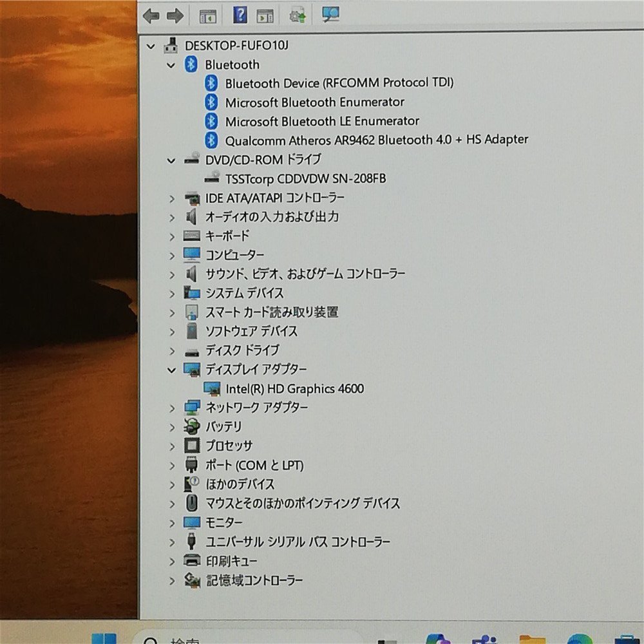Click the システム デバイス icon

click(192, 293)
